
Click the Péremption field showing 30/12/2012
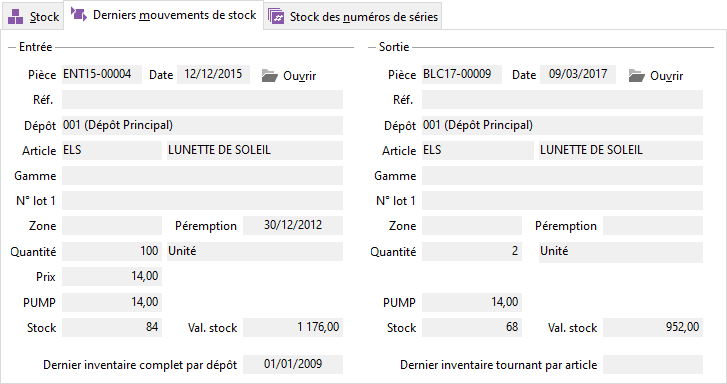[x=293, y=225]
